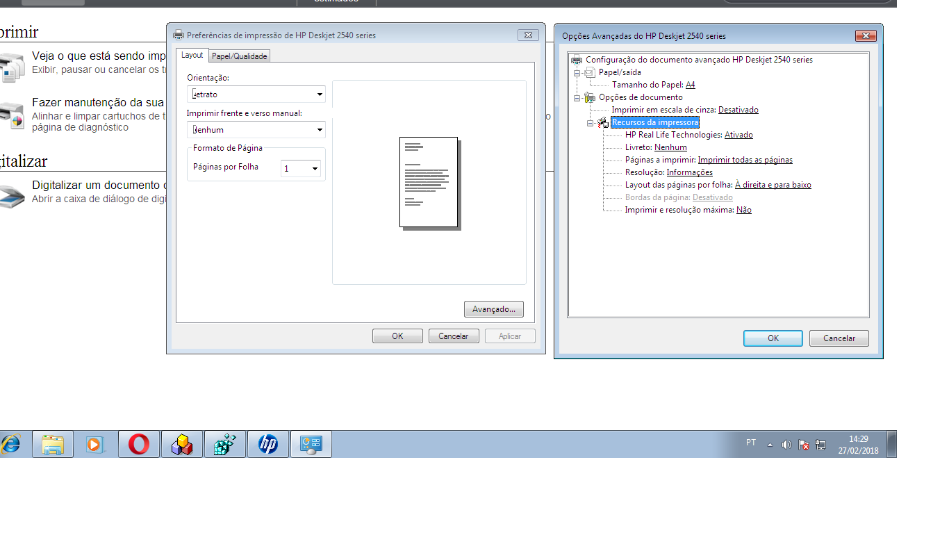Screen dimensions: 949x560
Task: Click Cancelar in Preferências de impressão dialog
Action: click(454, 336)
